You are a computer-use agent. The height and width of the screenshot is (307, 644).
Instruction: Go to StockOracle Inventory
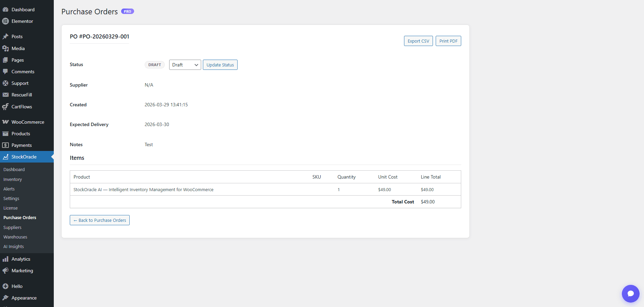pyautogui.click(x=13, y=179)
